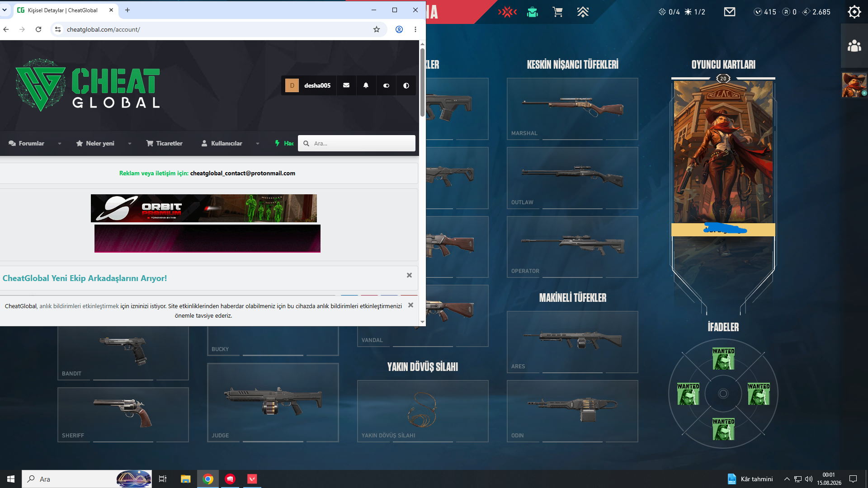Screen dimensions: 868x488
Task: Select the Judge shotgun tile
Action: pos(273,403)
